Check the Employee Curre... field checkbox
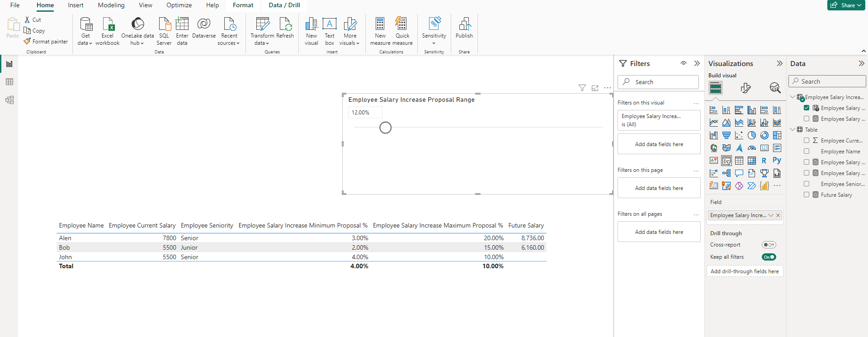 coord(807,140)
